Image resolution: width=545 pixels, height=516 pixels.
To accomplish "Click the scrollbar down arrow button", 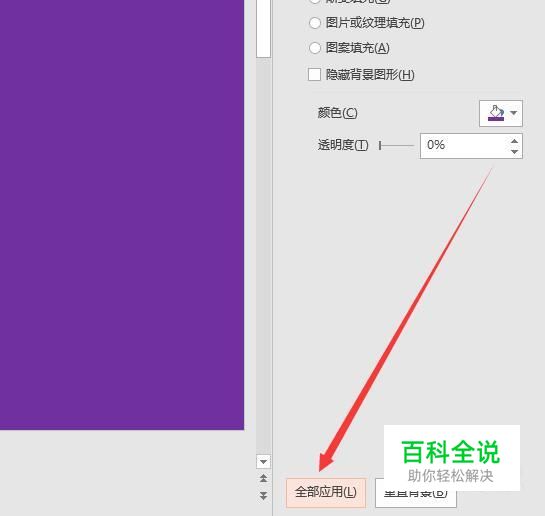I will pyautogui.click(x=263, y=461).
